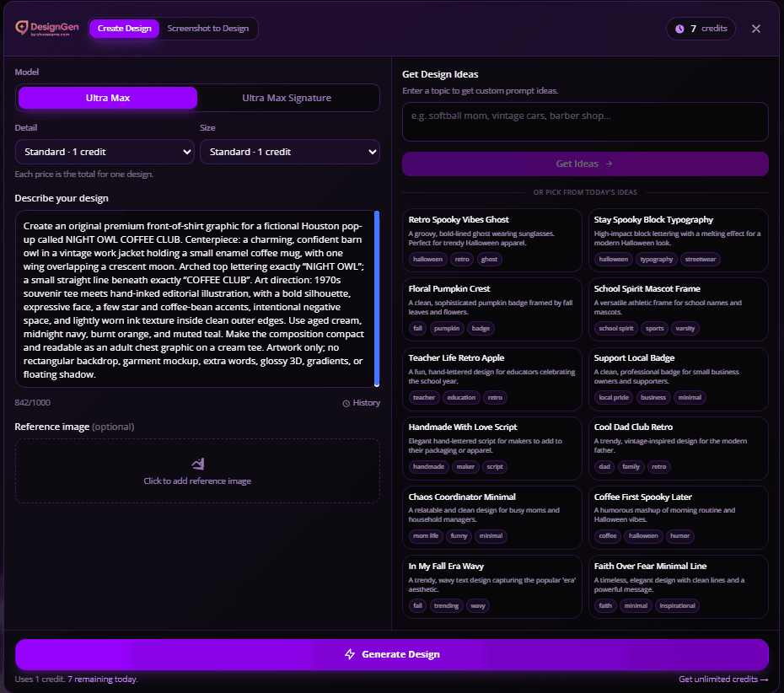Screen dimensions: 784x693
Task: Click the 'script' tag
Action: (x=495, y=466)
